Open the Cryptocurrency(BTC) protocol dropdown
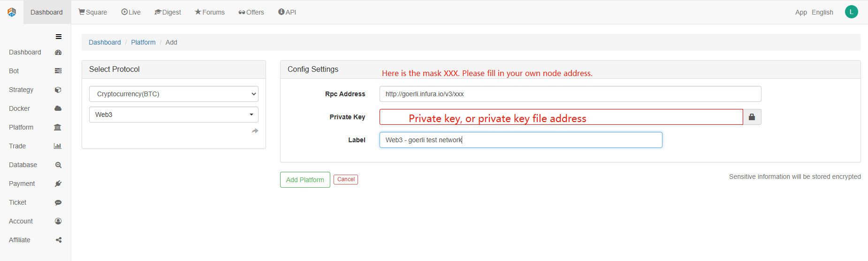Screen dimensions: 868x261 pos(174,94)
